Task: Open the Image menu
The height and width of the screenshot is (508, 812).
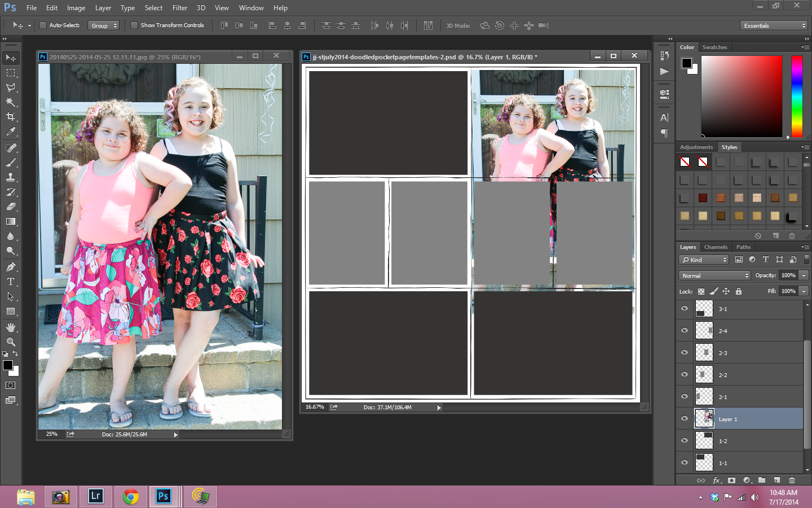Action: click(x=76, y=8)
